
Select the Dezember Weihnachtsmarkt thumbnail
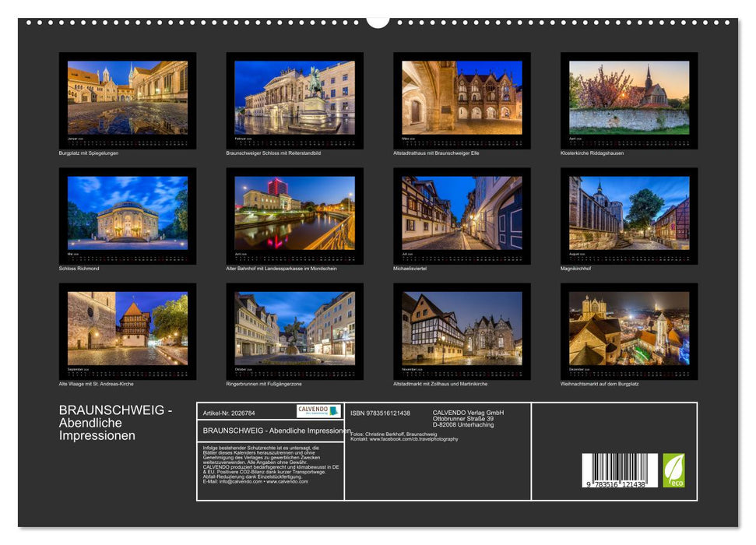[629, 331]
